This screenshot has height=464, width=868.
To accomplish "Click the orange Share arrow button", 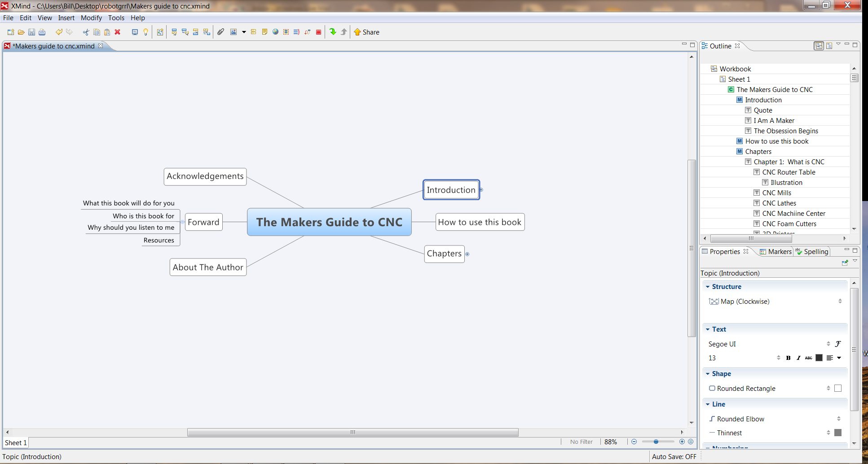I will click(x=366, y=32).
